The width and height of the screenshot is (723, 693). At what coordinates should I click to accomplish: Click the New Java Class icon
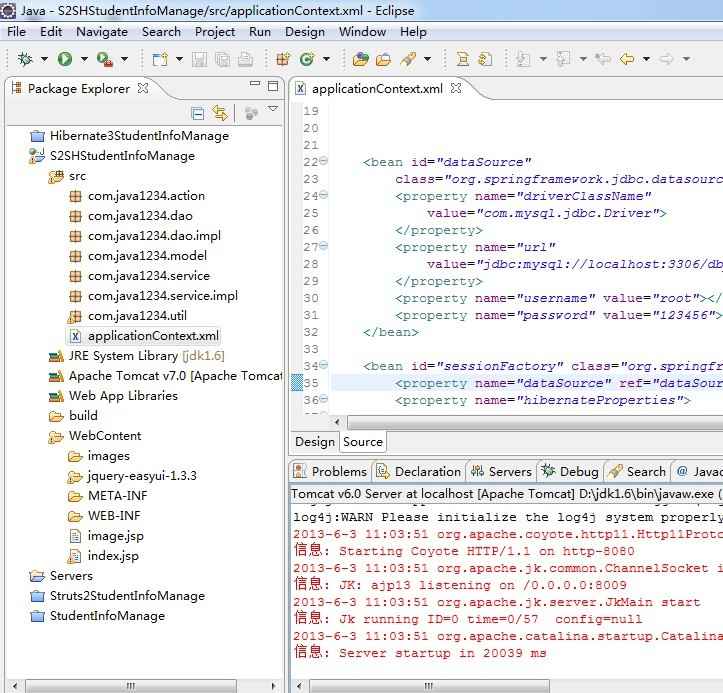click(x=307, y=59)
